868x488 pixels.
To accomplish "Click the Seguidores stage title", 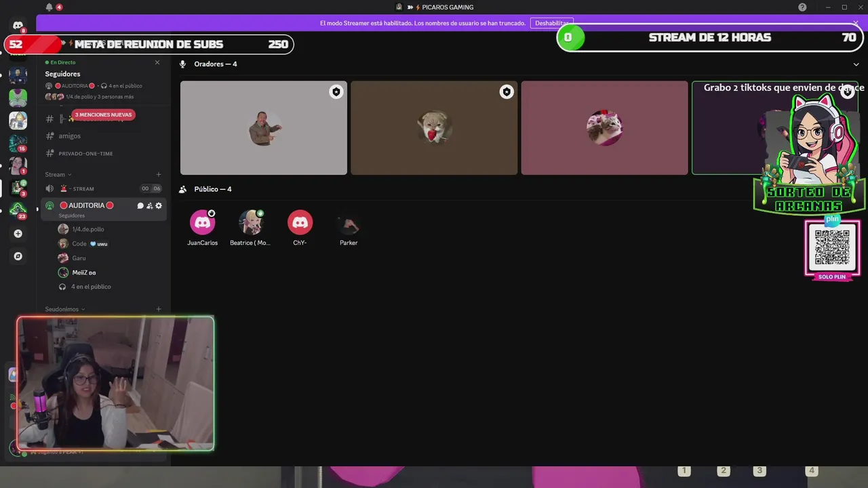I will click(x=62, y=74).
